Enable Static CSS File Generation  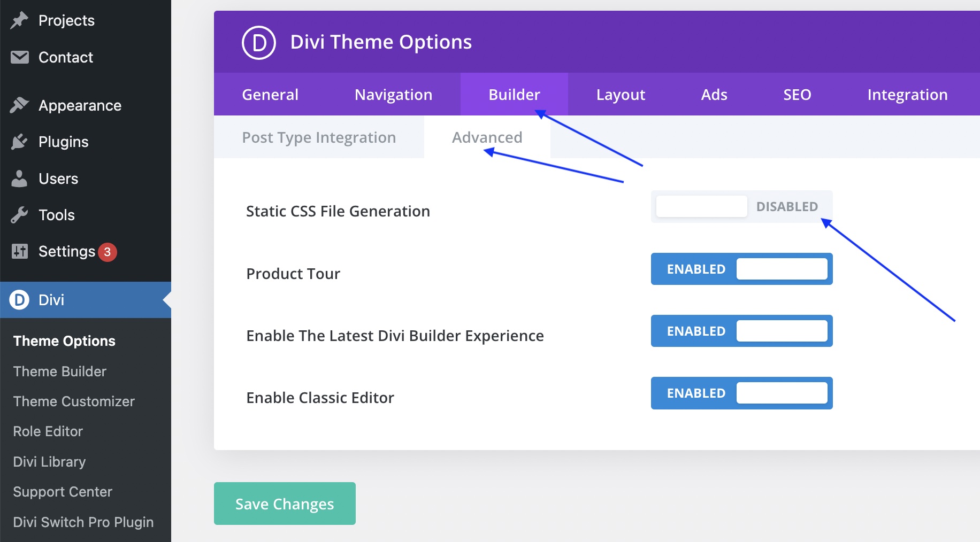point(701,206)
